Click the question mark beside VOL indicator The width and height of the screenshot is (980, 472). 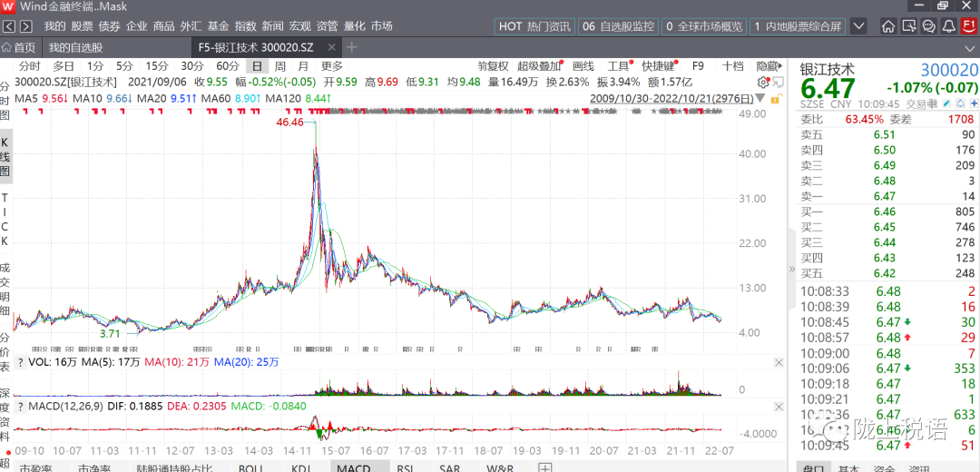pyautogui.click(x=20, y=362)
